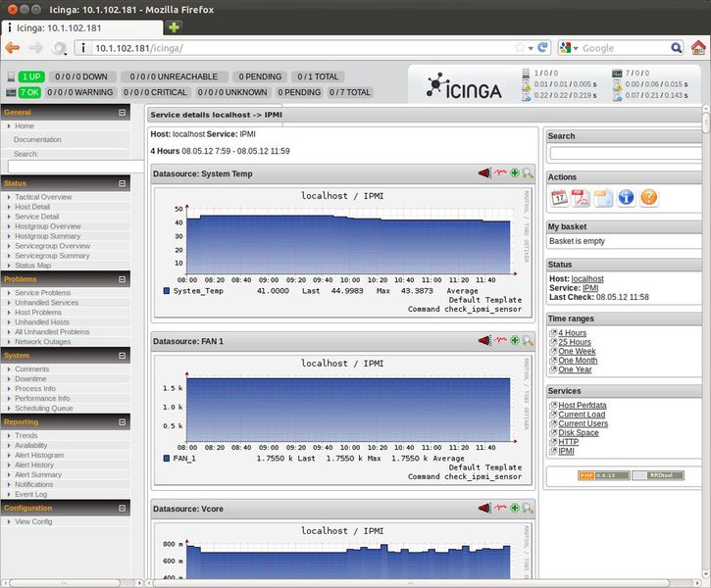Select the 25 Hours time range
This screenshot has width=711, height=588.
[575, 342]
